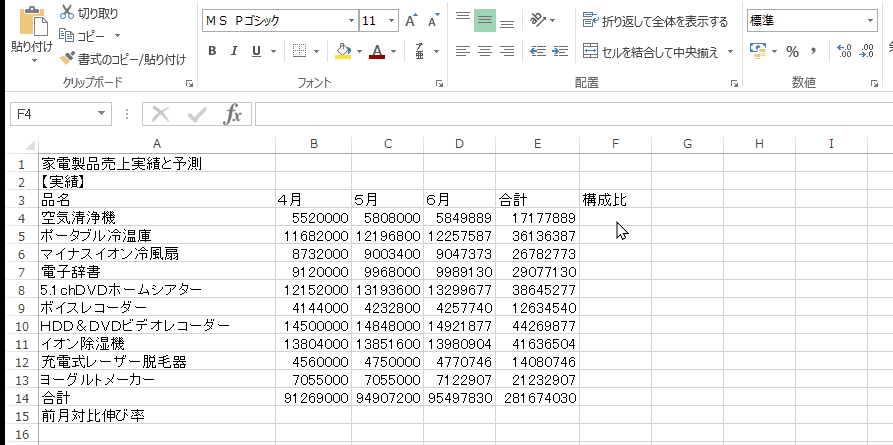893x445 pixels.
Task: Toggle bold formatting with the B button
Action: (x=212, y=51)
